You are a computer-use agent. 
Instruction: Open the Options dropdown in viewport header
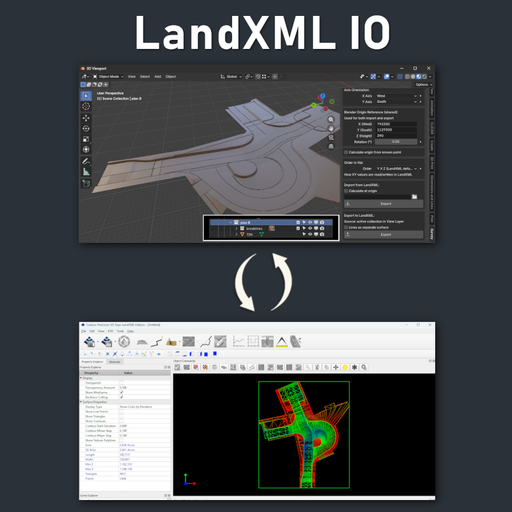pos(423,85)
